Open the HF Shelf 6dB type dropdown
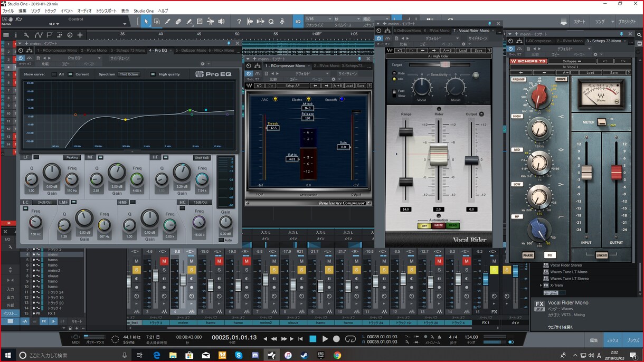This screenshot has width=644, height=362. (x=202, y=157)
